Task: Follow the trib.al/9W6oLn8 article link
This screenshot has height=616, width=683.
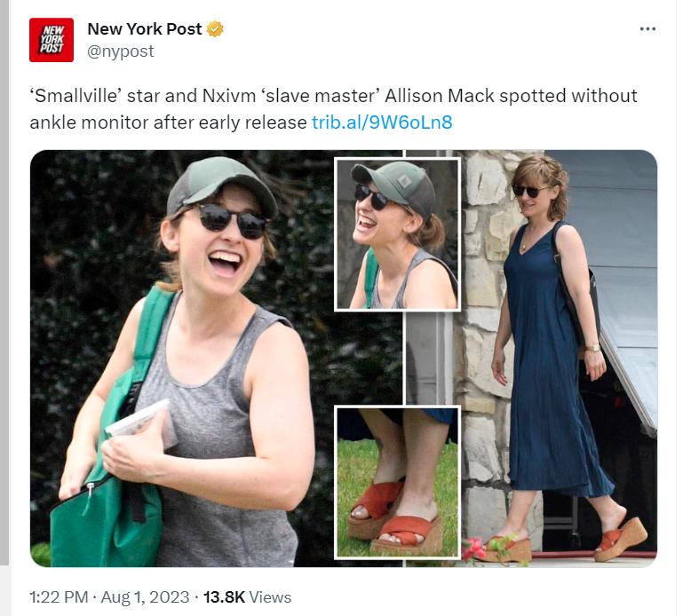Action: pyautogui.click(x=382, y=122)
